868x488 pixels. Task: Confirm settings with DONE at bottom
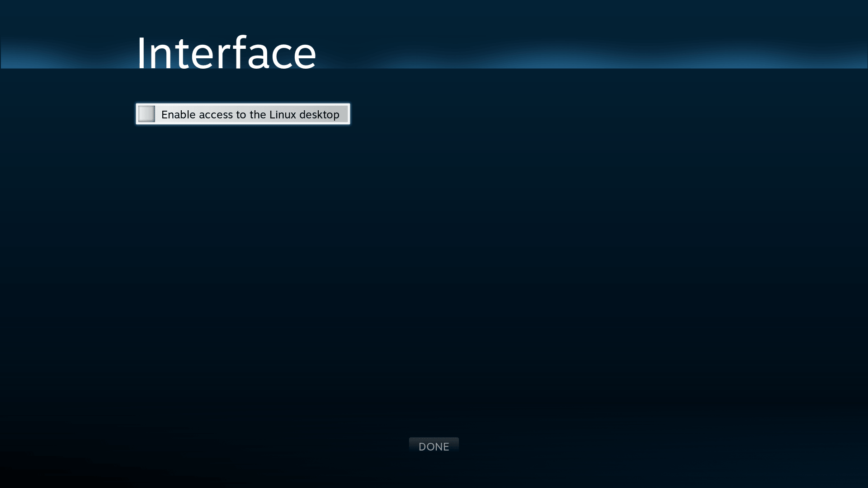click(434, 446)
